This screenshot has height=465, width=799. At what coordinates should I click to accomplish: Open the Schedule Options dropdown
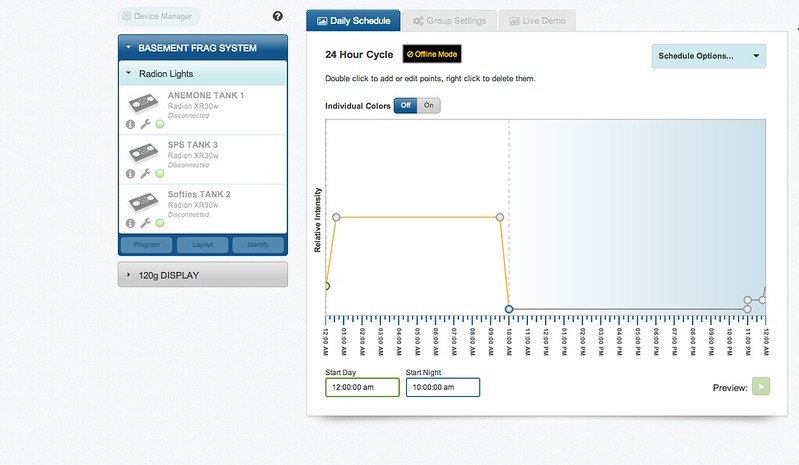(x=708, y=56)
